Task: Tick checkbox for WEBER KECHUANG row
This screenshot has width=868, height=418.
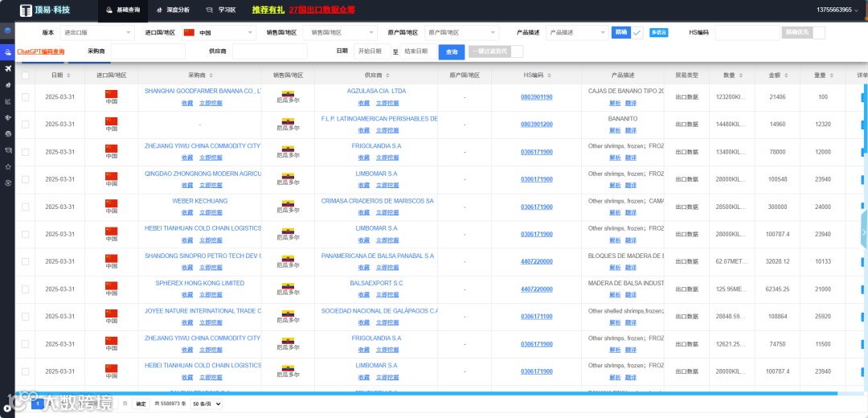Action: click(x=26, y=207)
